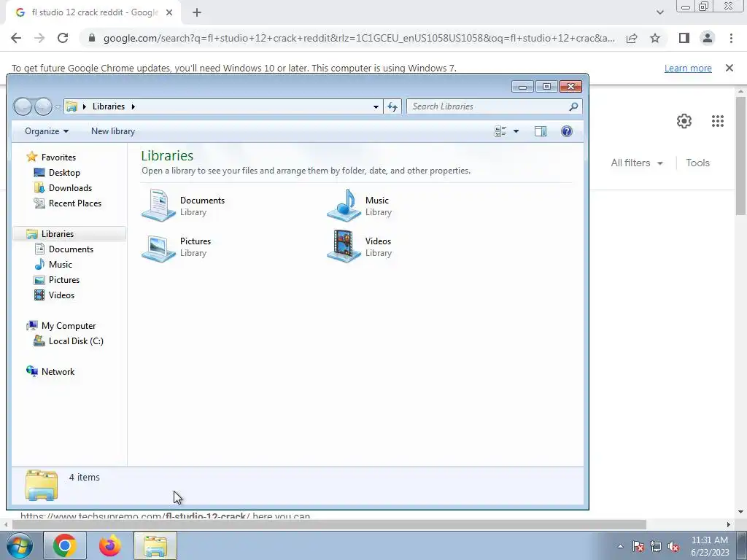The image size is (747, 560).
Task: Open the Organize dropdown menu
Action: click(x=46, y=131)
